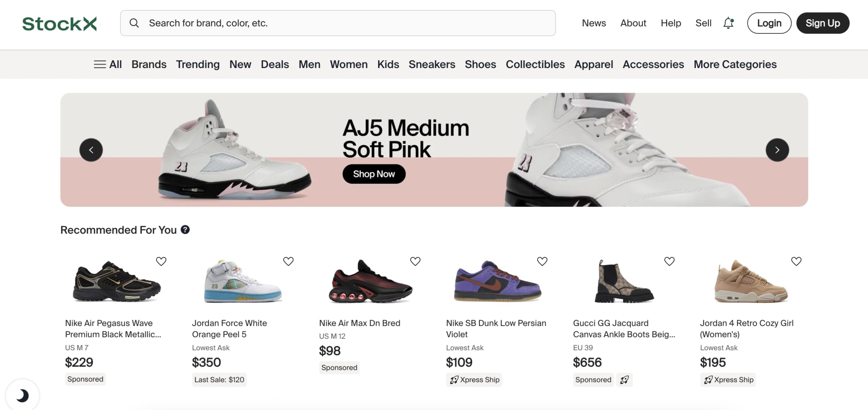Toggle dark mode moon icon
Image resolution: width=868 pixels, height=410 pixels.
[x=22, y=396]
